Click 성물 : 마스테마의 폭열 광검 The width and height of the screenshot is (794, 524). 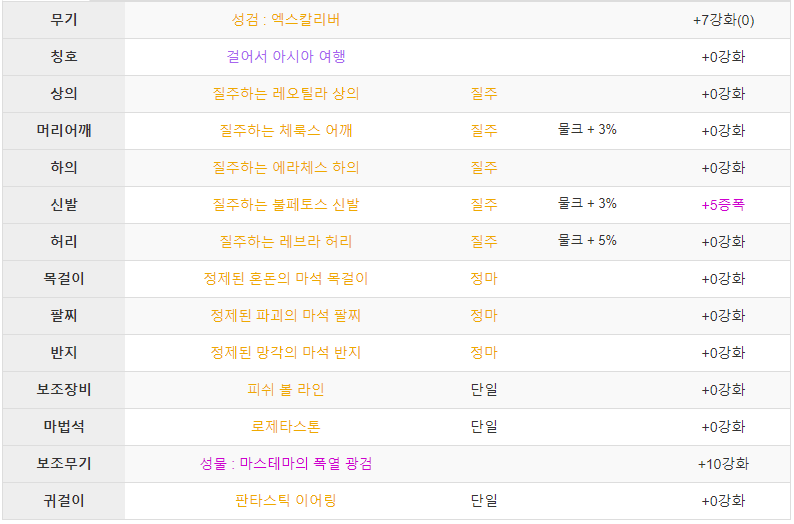coord(286,463)
